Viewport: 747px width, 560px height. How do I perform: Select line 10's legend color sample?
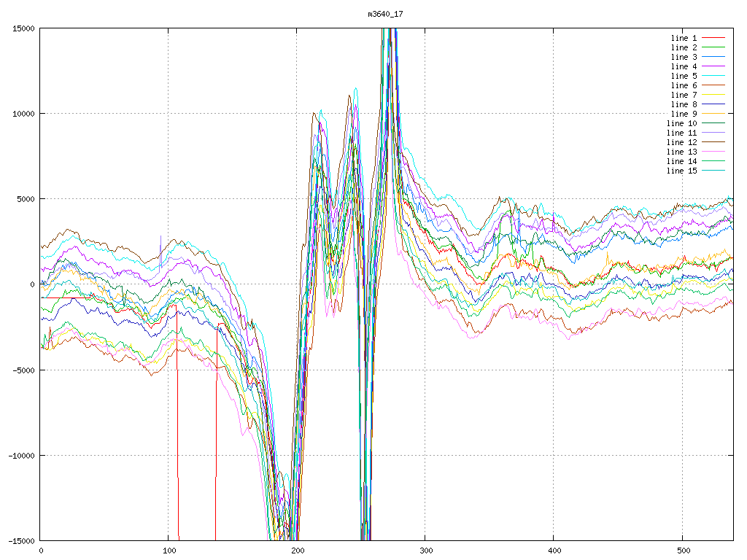[x=713, y=123]
